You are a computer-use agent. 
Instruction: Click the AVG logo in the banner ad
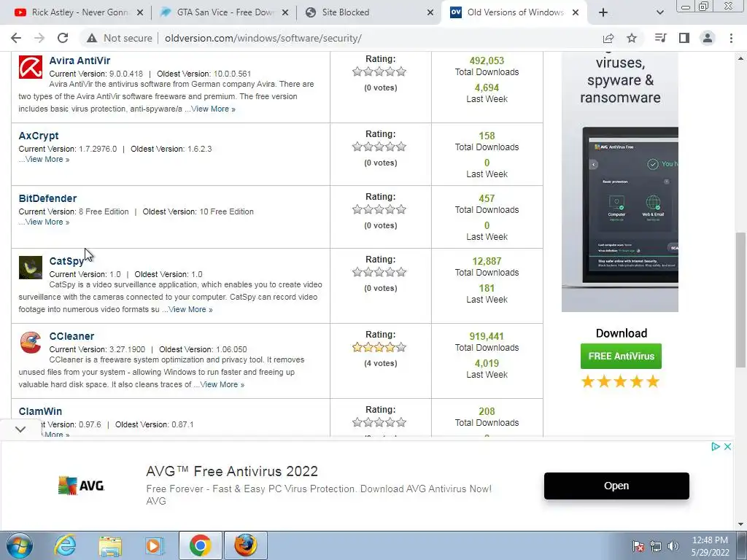click(x=81, y=485)
